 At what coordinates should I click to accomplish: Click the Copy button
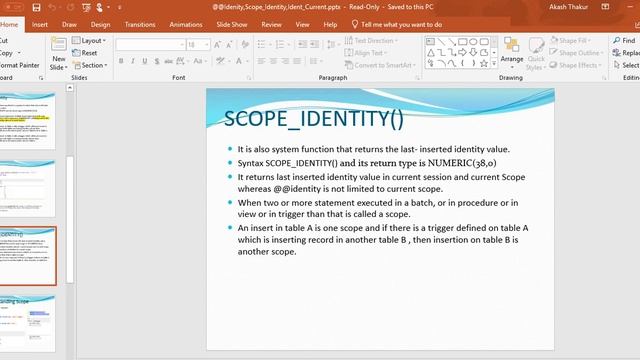tap(8, 53)
